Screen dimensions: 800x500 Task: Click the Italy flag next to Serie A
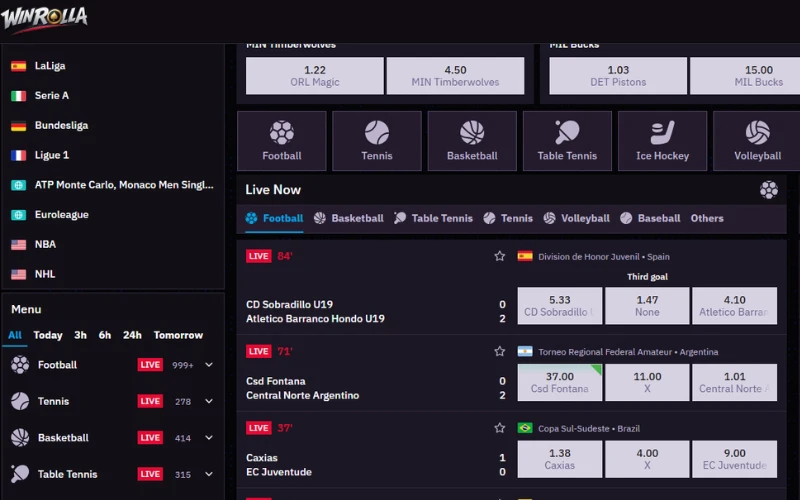(x=18, y=96)
